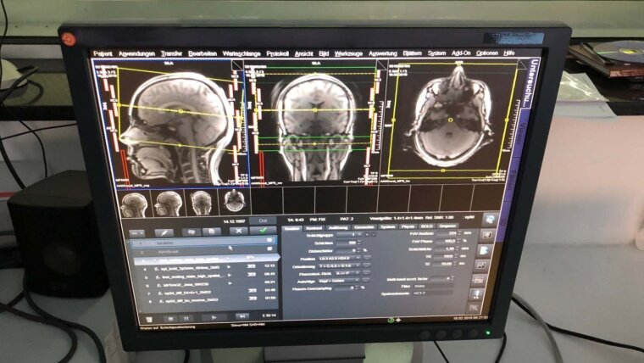Switch to the Geometrie tab

click(x=364, y=227)
